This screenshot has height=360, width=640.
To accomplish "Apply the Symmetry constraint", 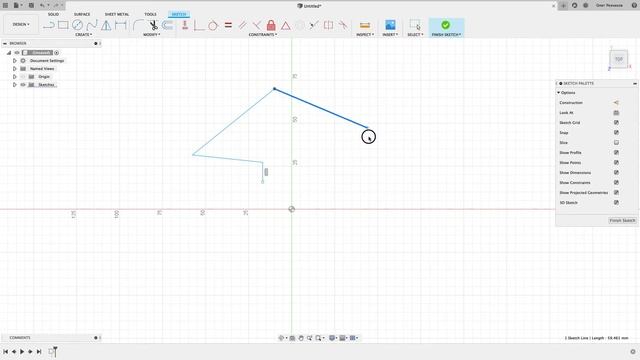I will [328, 25].
